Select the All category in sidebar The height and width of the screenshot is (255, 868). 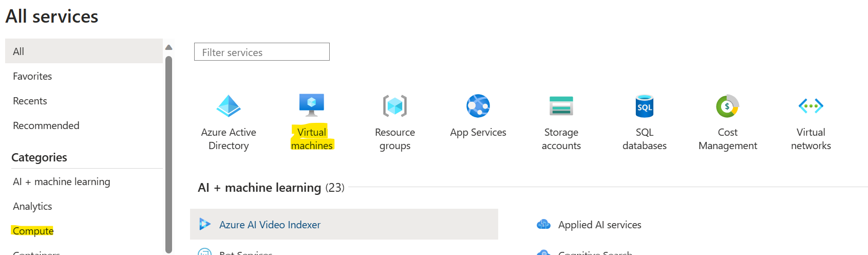coord(84,51)
